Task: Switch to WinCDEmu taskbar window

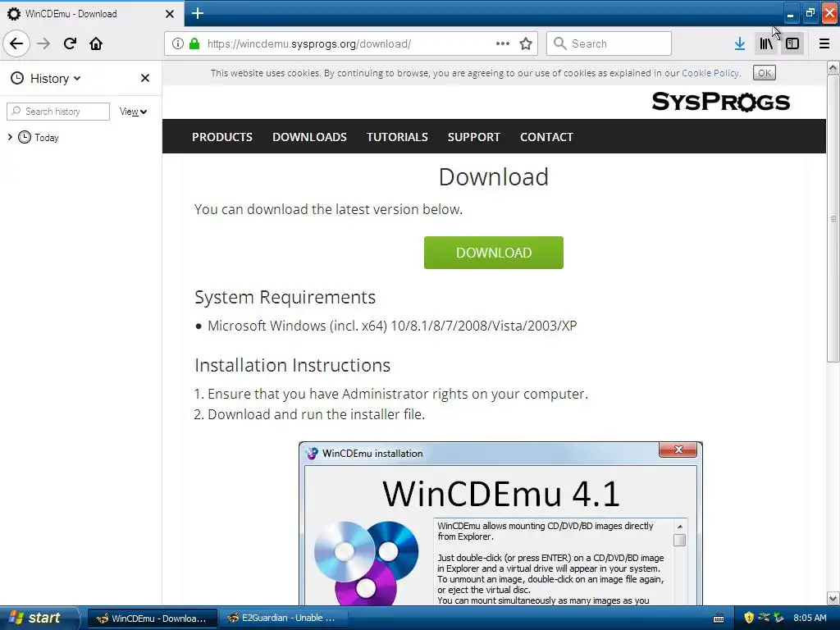Action: point(152,619)
